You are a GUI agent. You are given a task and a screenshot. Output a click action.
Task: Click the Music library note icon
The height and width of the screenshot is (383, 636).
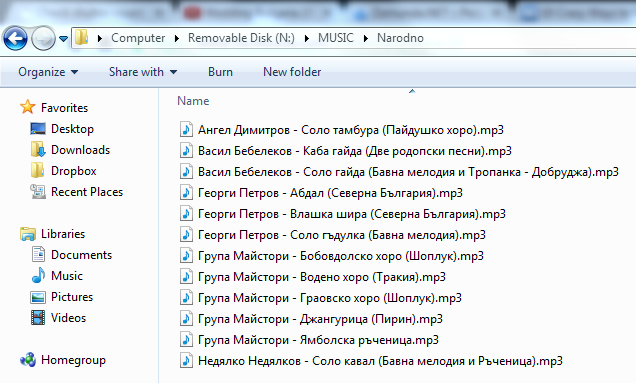point(38,275)
